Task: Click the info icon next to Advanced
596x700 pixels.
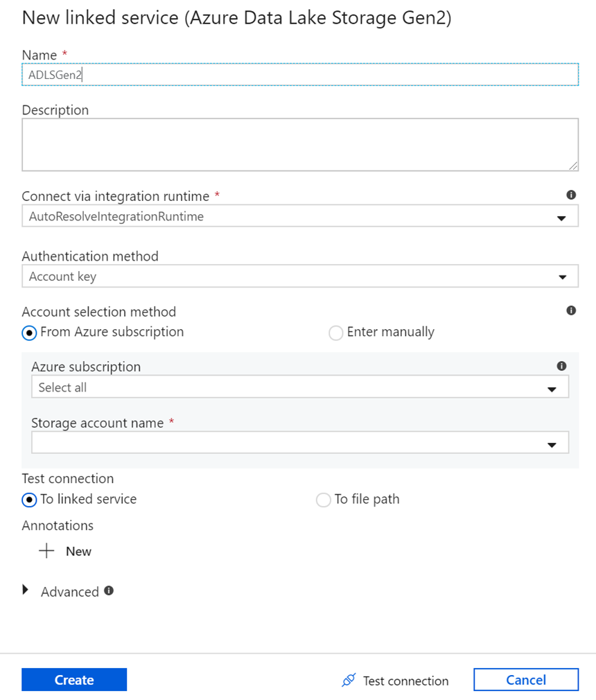Action: coord(109,591)
